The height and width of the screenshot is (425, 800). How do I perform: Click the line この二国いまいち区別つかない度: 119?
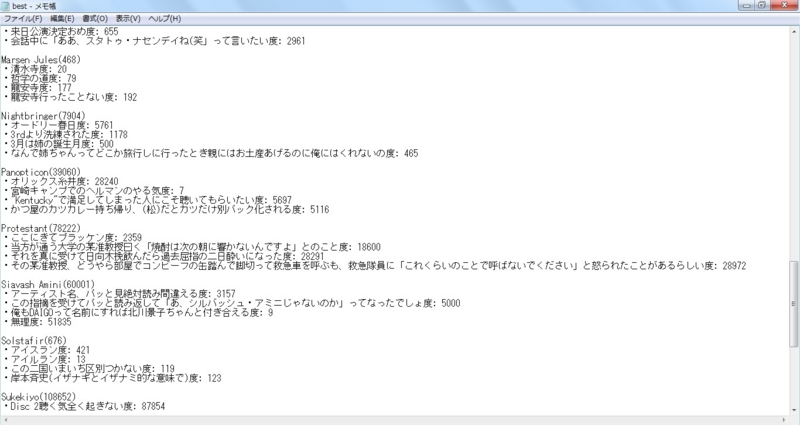click(88, 368)
